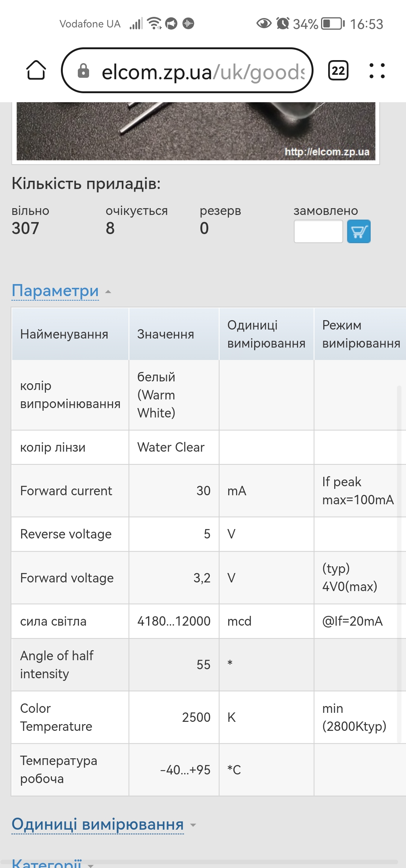
Task: Tap the eye comfort status icon
Action: [264, 23]
